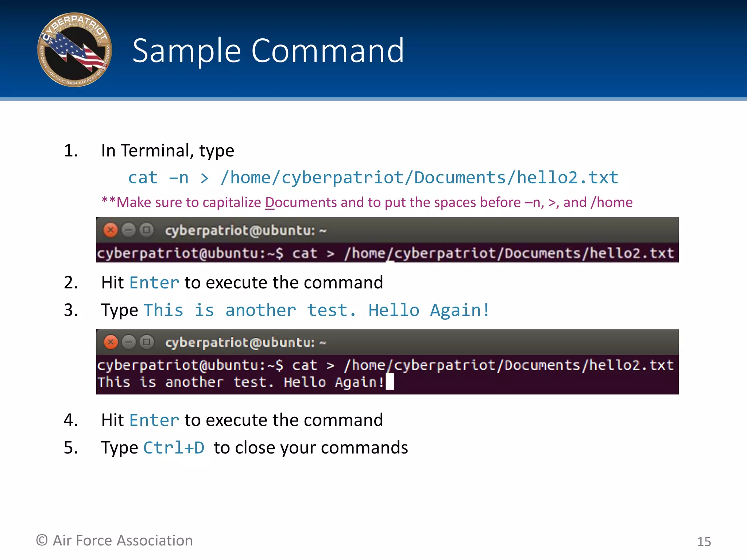
Task: Minimize the first terminal window
Action: (x=128, y=230)
